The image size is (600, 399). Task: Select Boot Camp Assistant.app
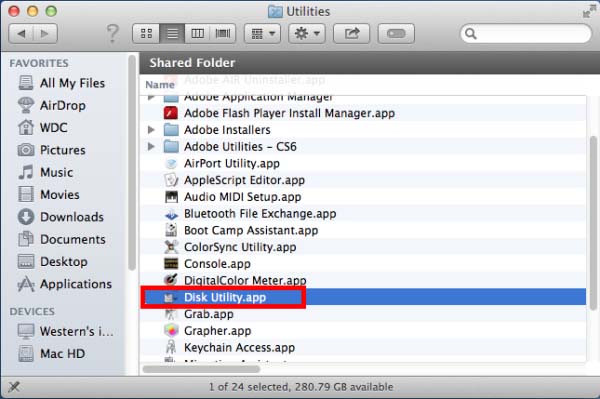pos(363,230)
